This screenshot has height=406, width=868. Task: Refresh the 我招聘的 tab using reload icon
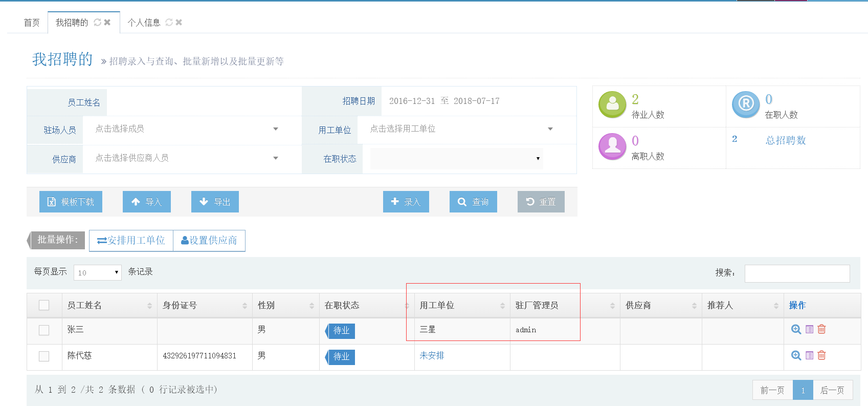[97, 23]
